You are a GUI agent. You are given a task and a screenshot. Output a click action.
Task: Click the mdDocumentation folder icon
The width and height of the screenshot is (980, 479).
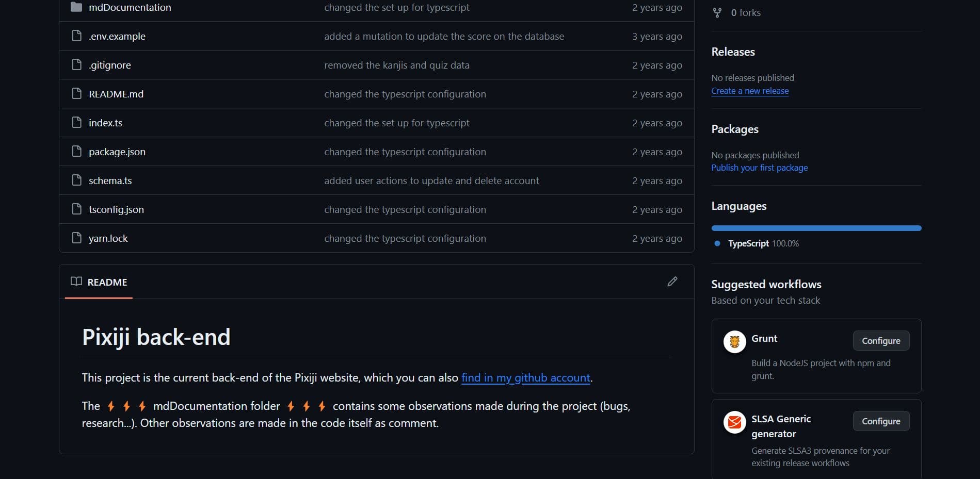pos(76,7)
